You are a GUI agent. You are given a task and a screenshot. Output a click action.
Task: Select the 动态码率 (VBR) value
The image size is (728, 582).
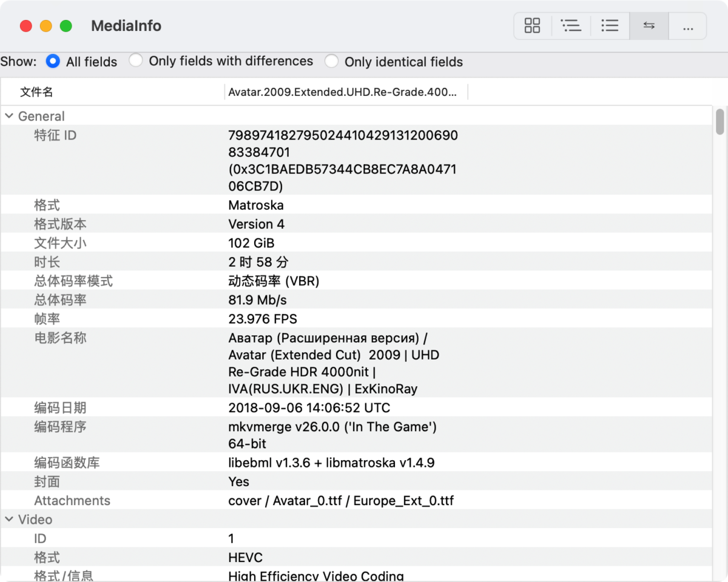click(274, 281)
